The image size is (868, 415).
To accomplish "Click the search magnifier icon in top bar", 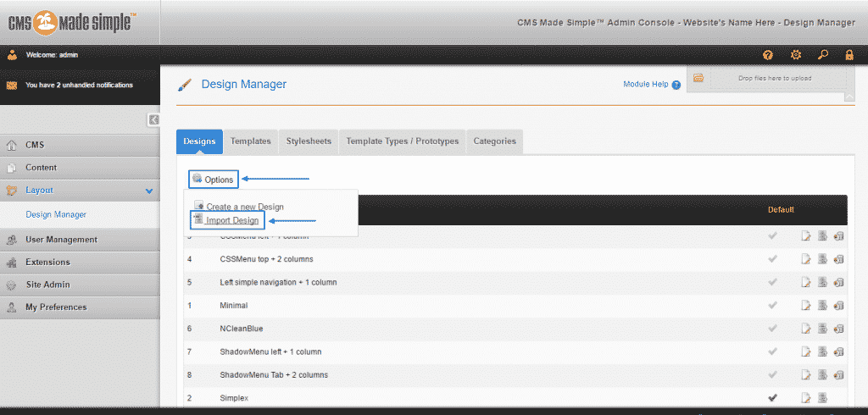I will 823,55.
